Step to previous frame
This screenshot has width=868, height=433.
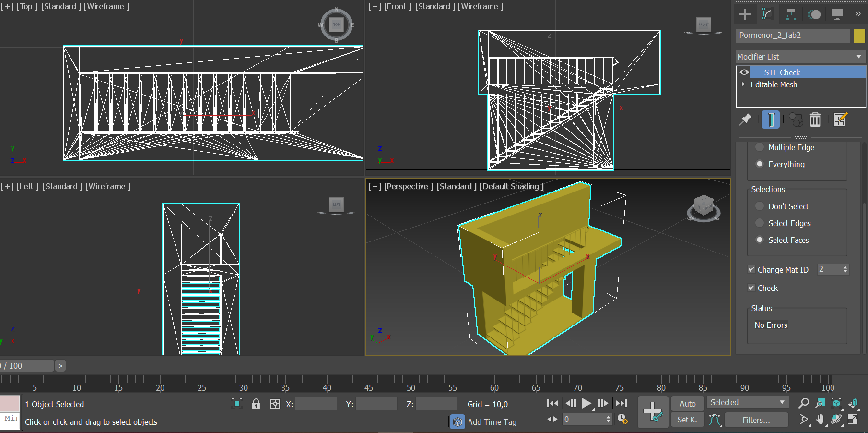[x=571, y=403]
